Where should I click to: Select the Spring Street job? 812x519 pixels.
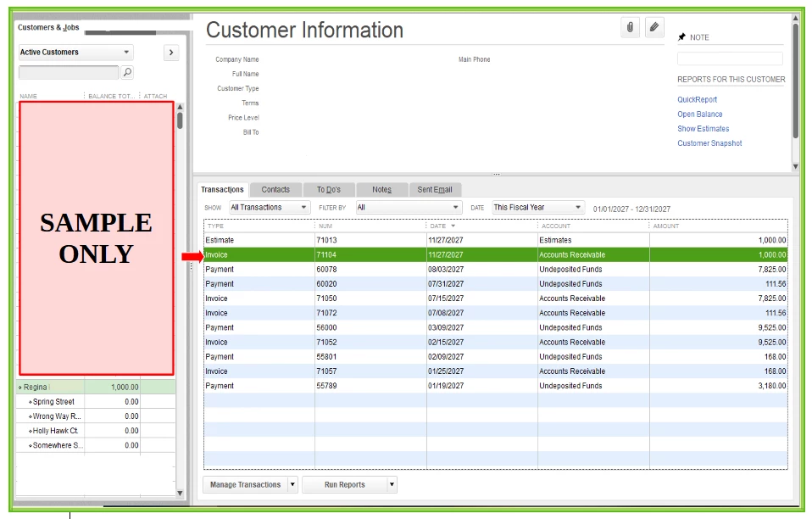click(x=53, y=401)
